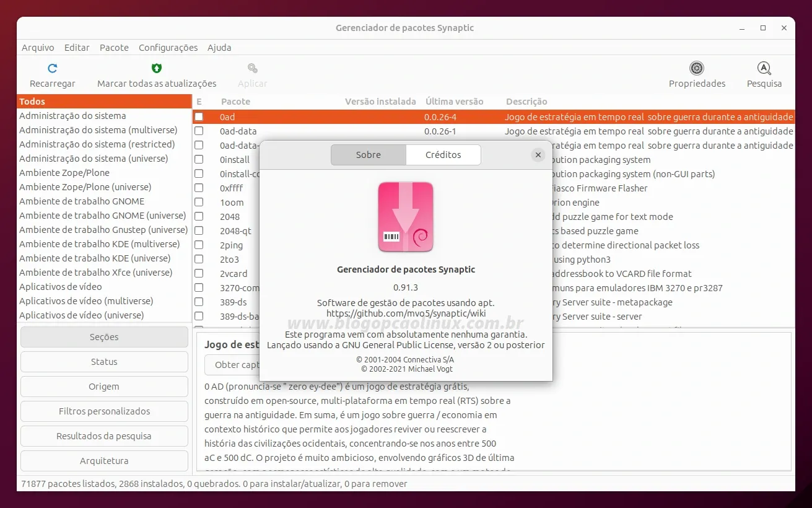Open the Pacote menu
The image size is (812, 508).
coord(114,48)
